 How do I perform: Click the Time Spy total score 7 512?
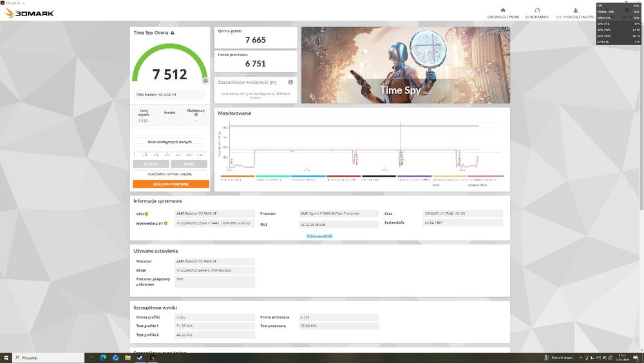tap(169, 74)
